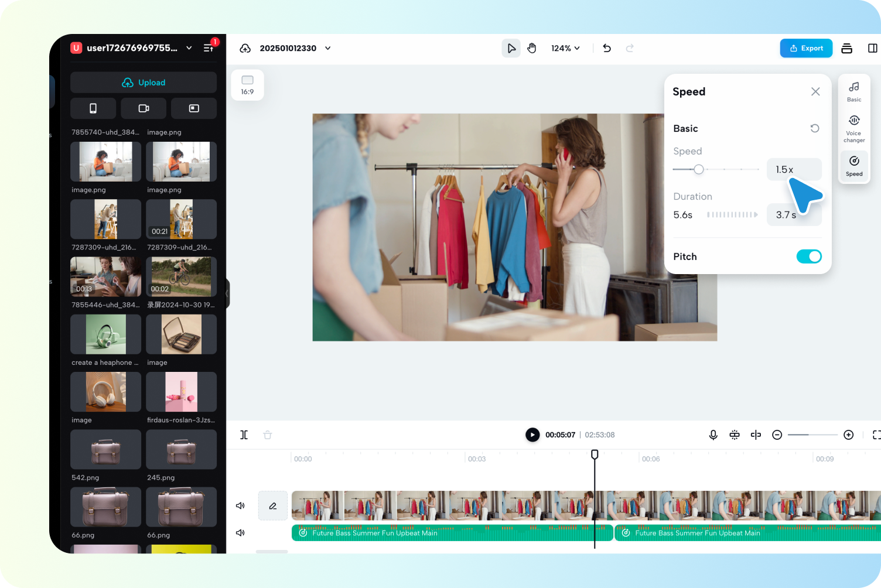
Task: Click the Export button
Action: (806, 48)
